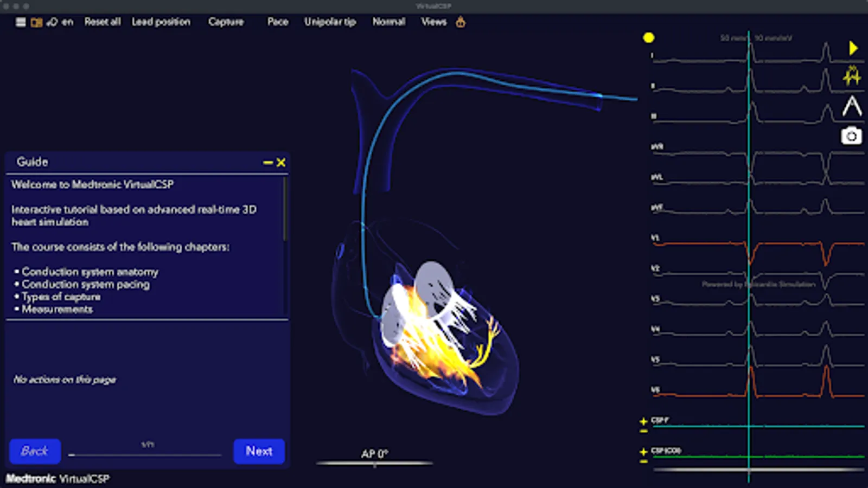Open the Lead position selector
This screenshot has height=488, width=868.
161,22
